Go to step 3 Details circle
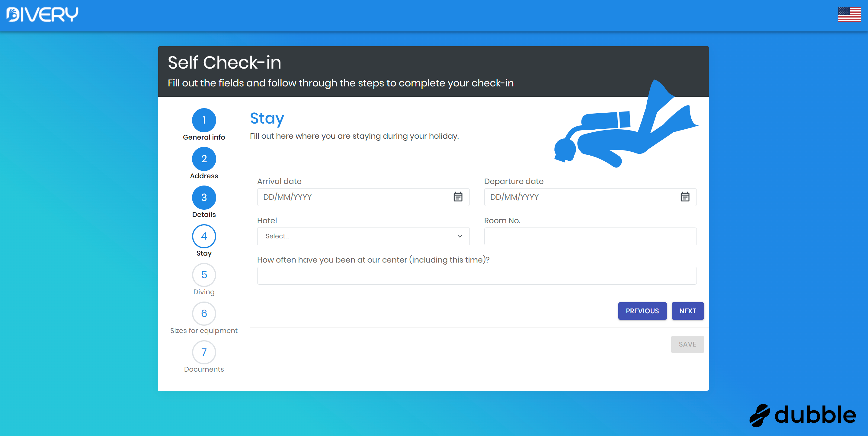This screenshot has height=436, width=868. point(204,198)
